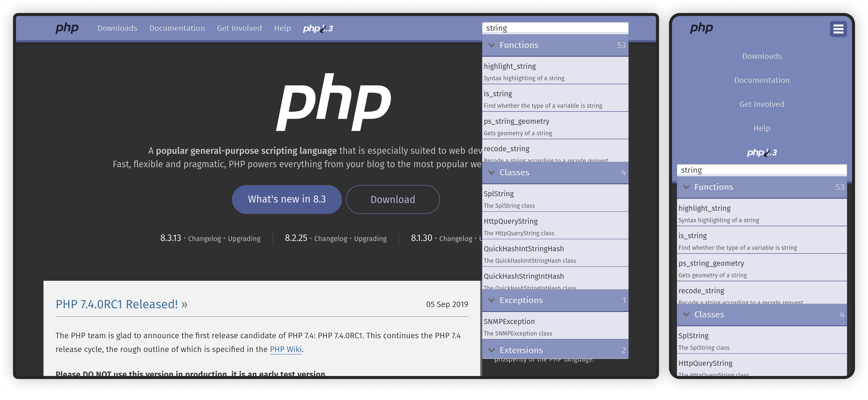
Task: Open Documentation in the desktop navbar
Action: click(x=177, y=28)
